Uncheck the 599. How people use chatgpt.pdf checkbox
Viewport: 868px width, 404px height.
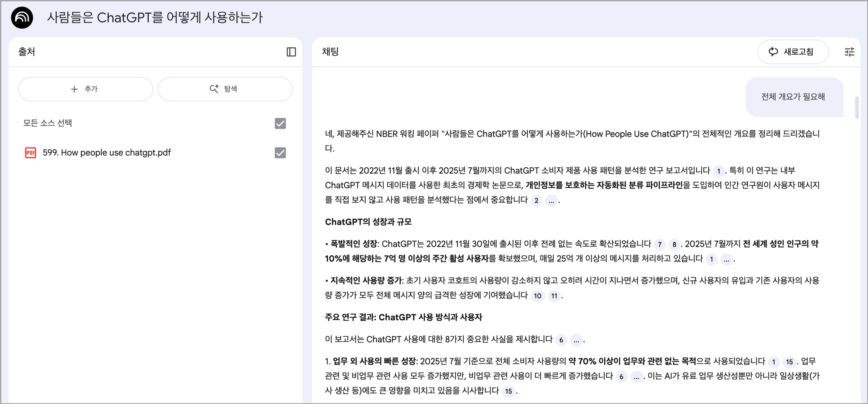[x=280, y=153]
